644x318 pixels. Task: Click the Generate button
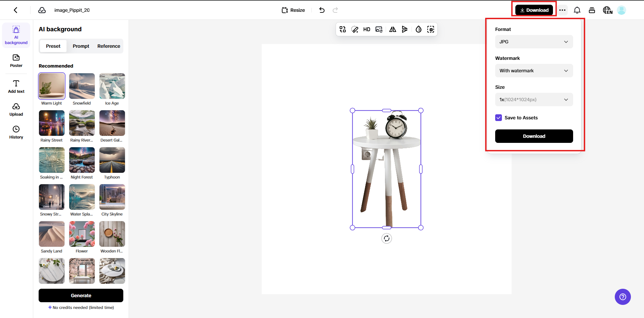click(81, 295)
